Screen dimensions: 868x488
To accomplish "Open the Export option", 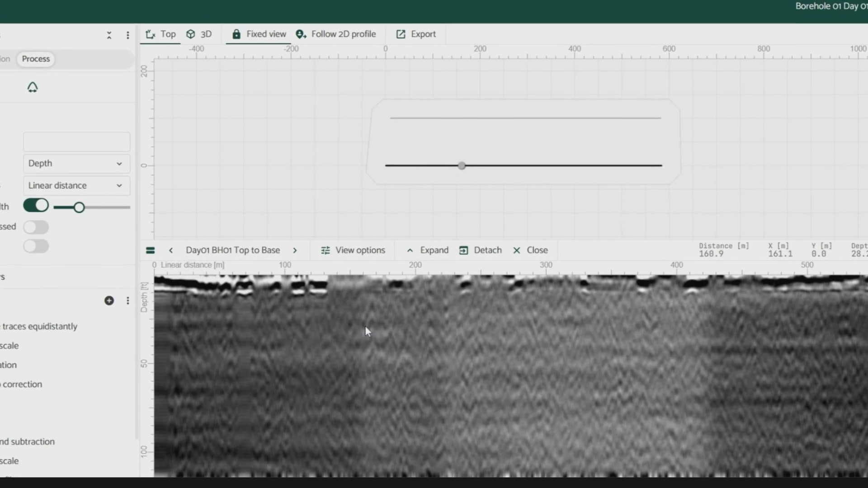I will pyautogui.click(x=416, y=34).
